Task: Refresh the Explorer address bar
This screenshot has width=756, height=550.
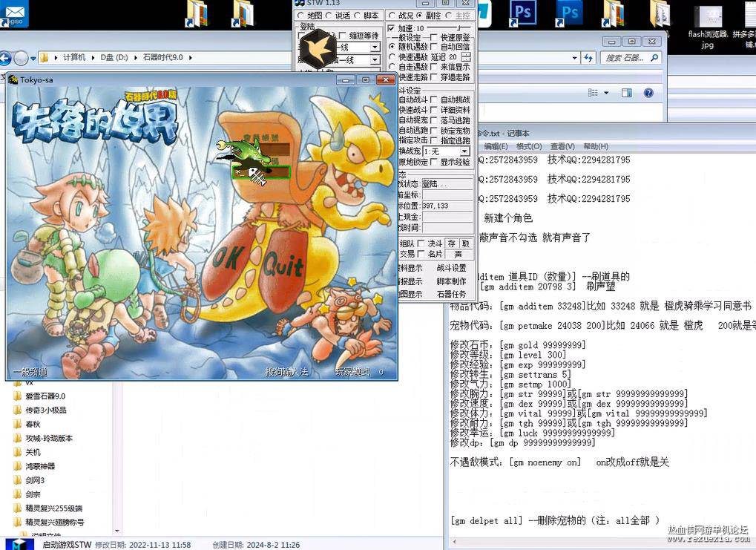Action: (x=588, y=58)
